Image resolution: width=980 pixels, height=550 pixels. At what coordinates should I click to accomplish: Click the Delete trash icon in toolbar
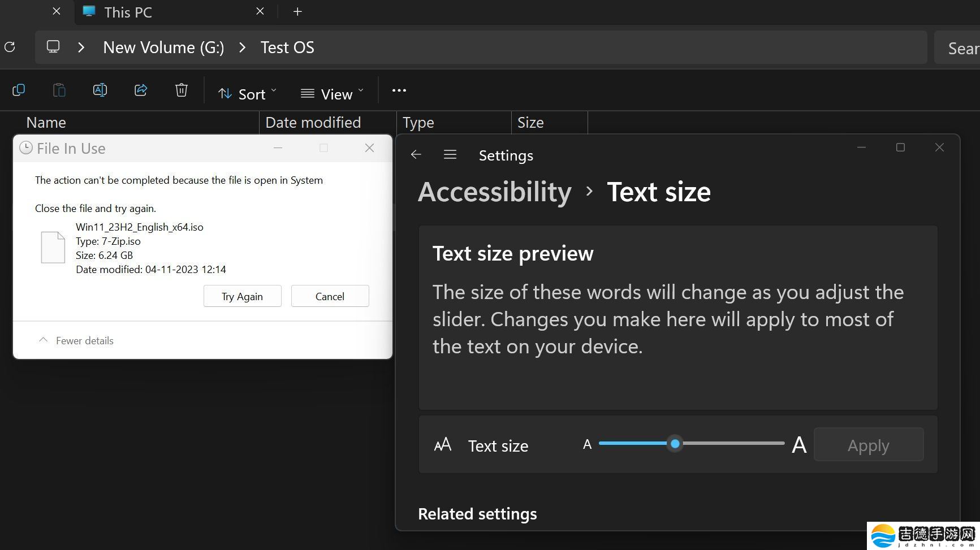pos(182,90)
